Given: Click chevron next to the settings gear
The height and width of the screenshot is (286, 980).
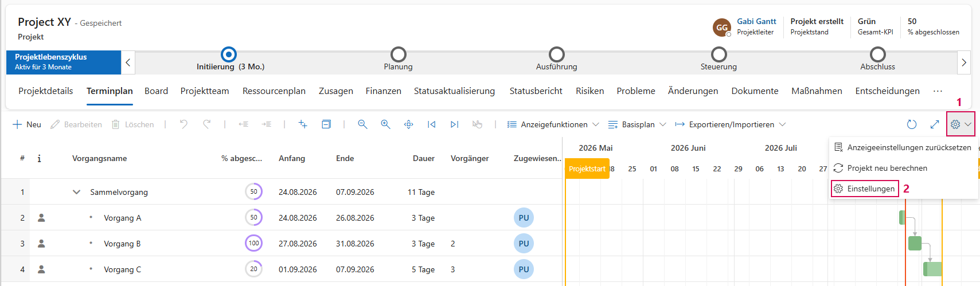Looking at the screenshot, I should [968, 124].
